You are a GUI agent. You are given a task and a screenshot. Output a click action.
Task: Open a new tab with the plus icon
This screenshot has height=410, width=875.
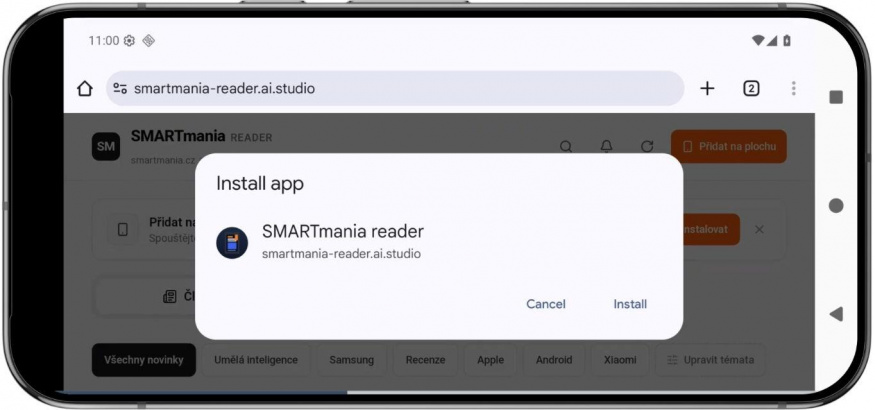(707, 88)
